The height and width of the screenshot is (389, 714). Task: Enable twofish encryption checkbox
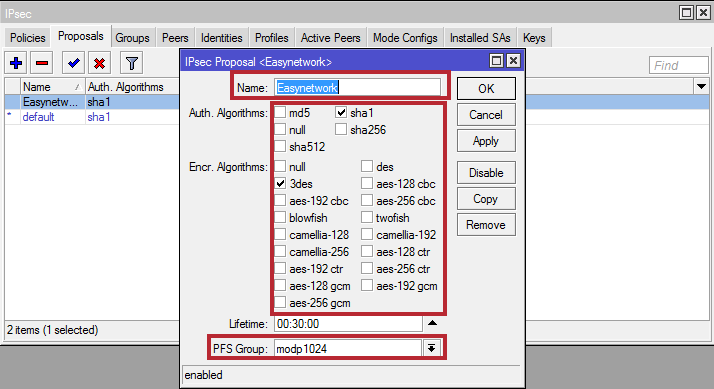click(367, 218)
